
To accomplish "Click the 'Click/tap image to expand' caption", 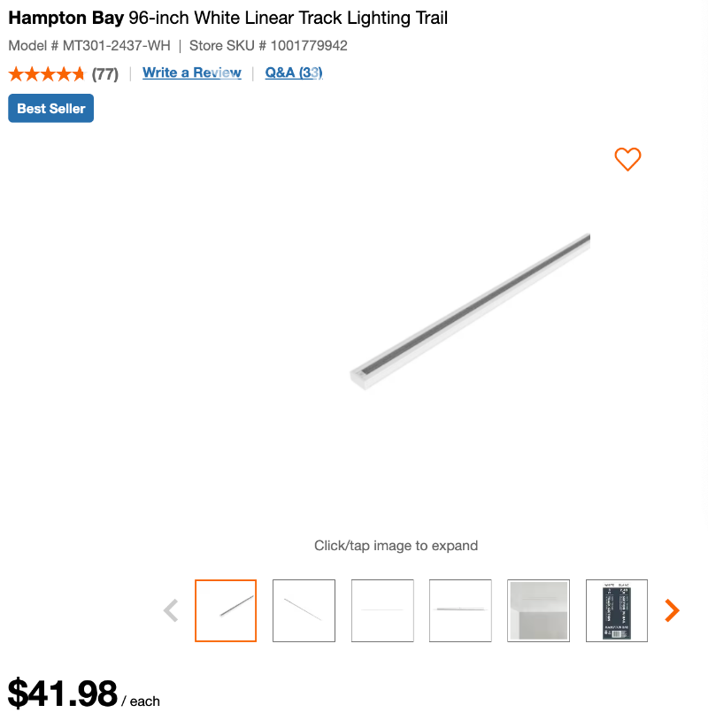I will (x=396, y=546).
